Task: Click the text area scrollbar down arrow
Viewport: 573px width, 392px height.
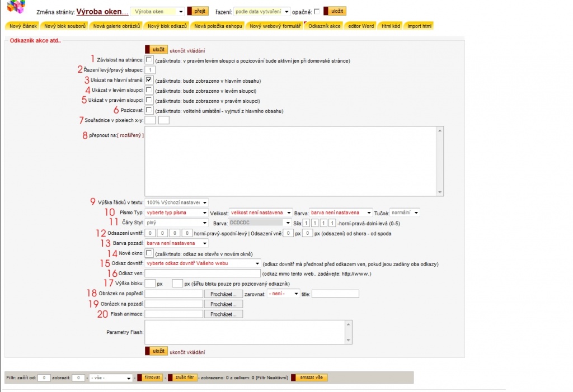Action: (x=440, y=192)
